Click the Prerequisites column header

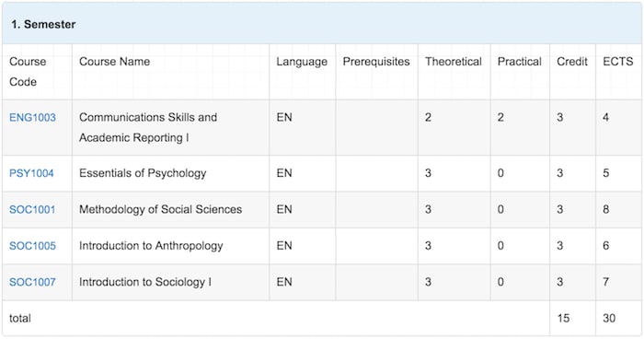(376, 62)
